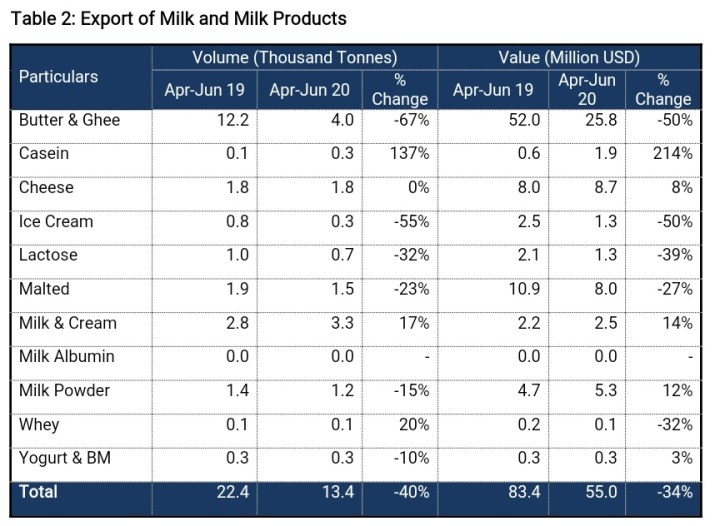Select the 'Particulars' column header
Viewport: 720px width, 526px height.
tap(59, 76)
